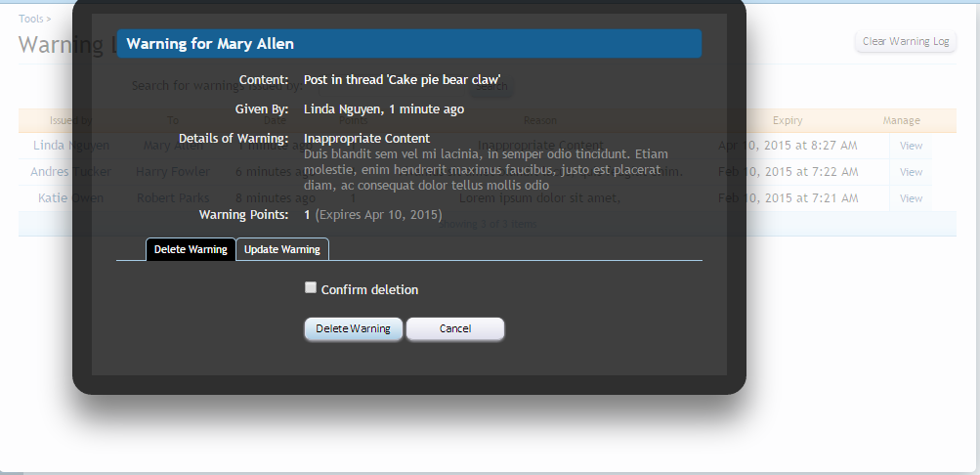Open Katie Owen's profile link
Screen dimensions: 980x475
click(x=70, y=197)
